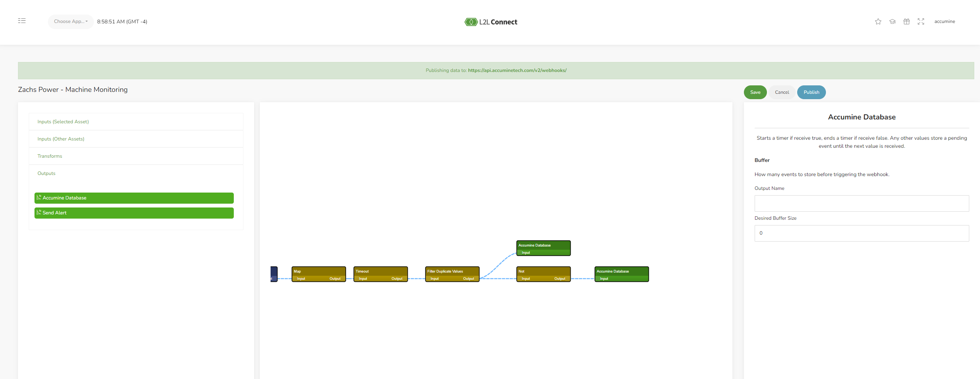Click the L2L Connect logo
This screenshot has height=379, width=980.
click(491, 22)
